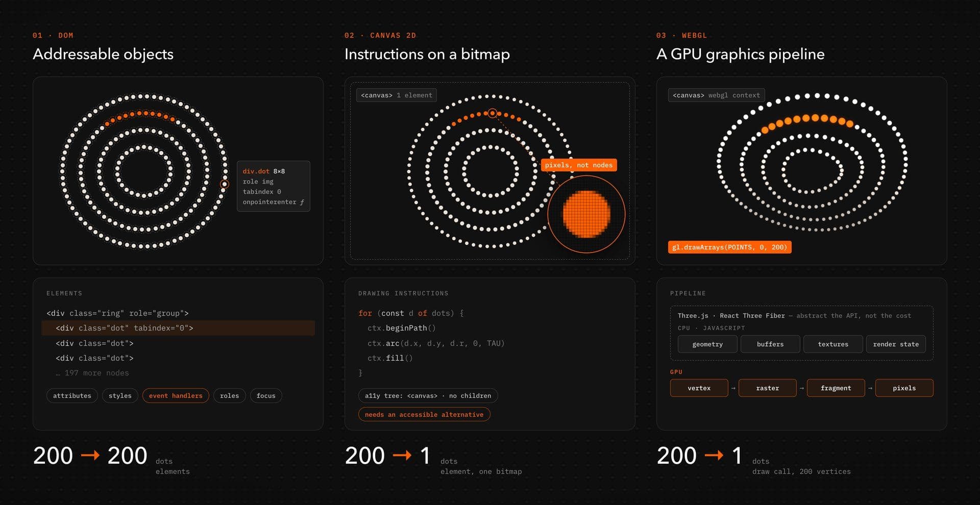Image resolution: width=980 pixels, height=505 pixels.
Task: Click the "roles" pill
Action: coord(229,396)
